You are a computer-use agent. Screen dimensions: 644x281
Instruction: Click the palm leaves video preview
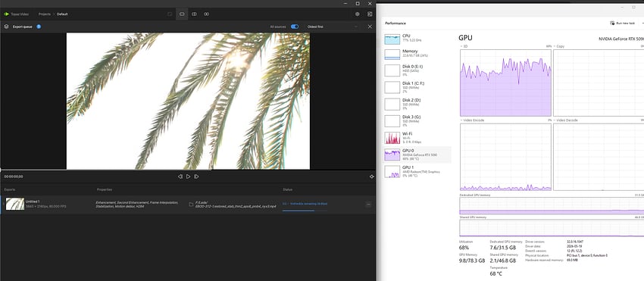point(188,101)
